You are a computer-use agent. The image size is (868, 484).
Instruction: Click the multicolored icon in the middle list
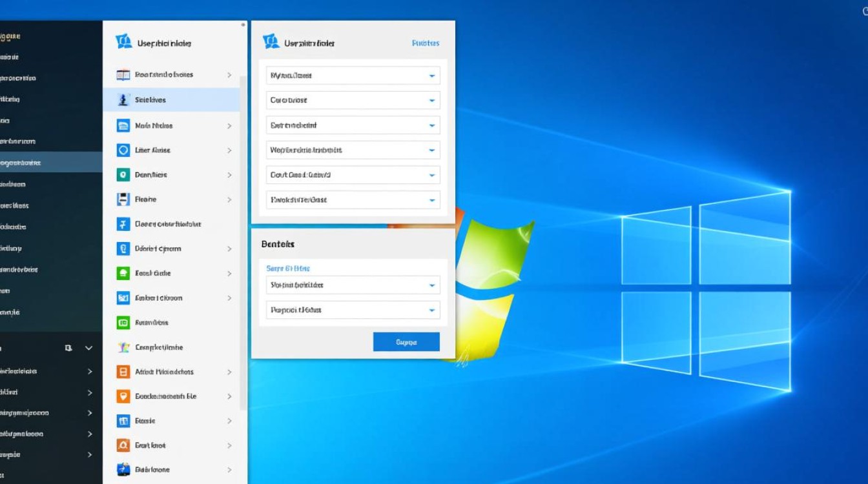(123, 347)
